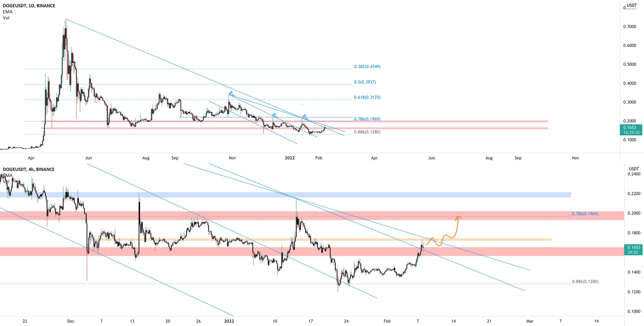Click 0.1800 on the 4h price axis
644x326 pixels.
[x=634, y=233]
